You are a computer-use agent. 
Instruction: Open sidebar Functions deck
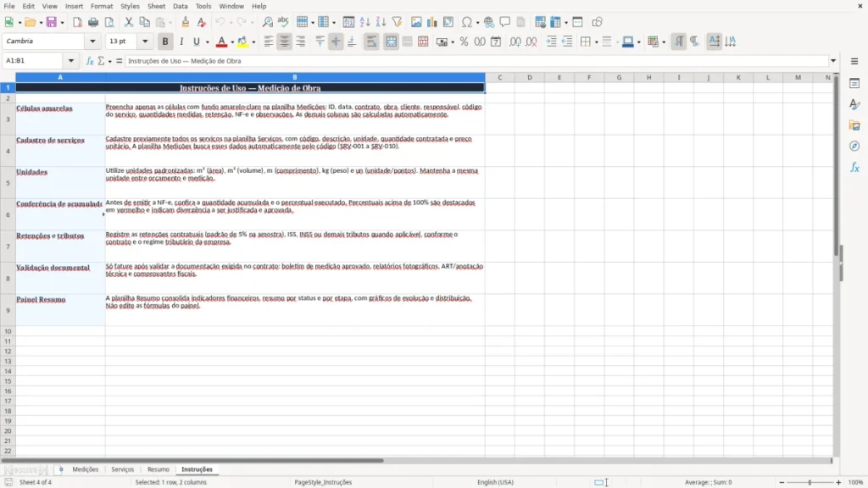[854, 167]
